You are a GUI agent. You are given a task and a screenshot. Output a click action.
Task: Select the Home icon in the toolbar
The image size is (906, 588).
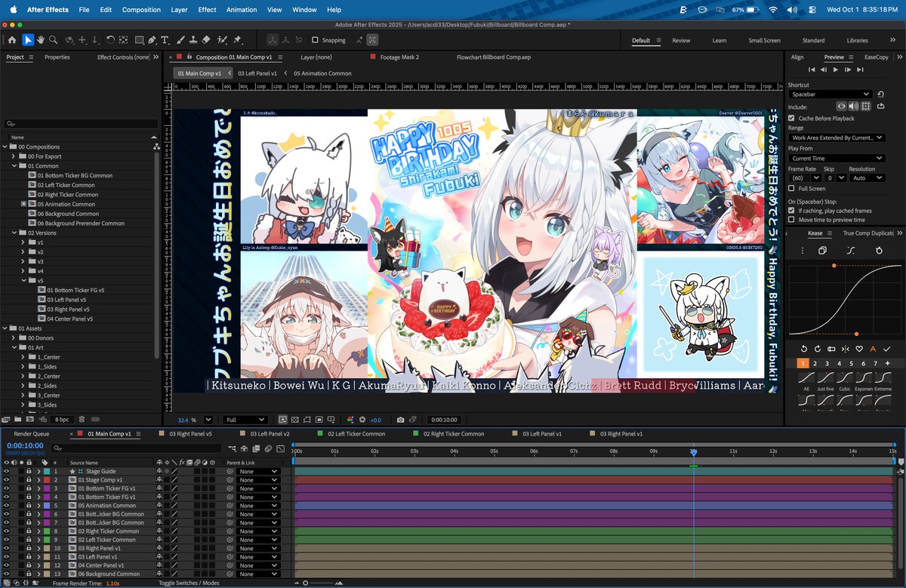pyautogui.click(x=12, y=40)
